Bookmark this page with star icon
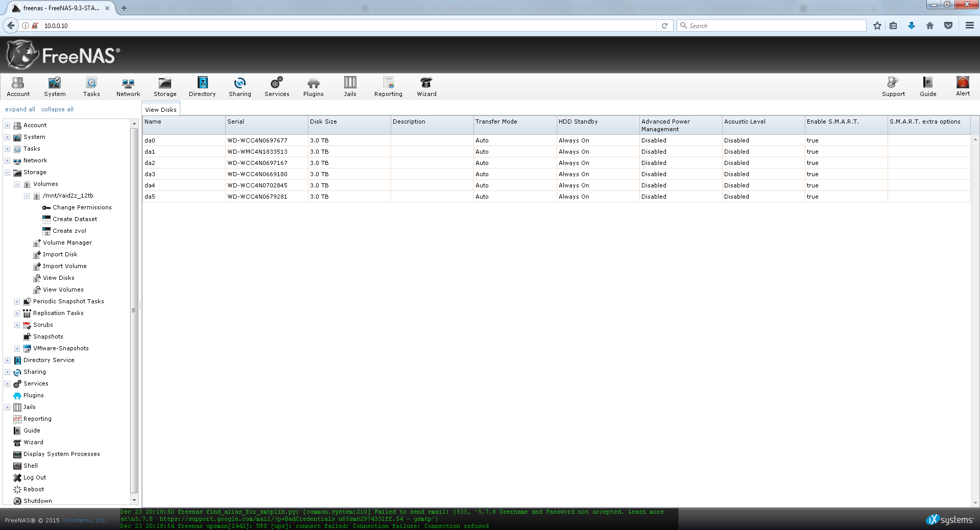The width and height of the screenshot is (980, 530). point(877,26)
